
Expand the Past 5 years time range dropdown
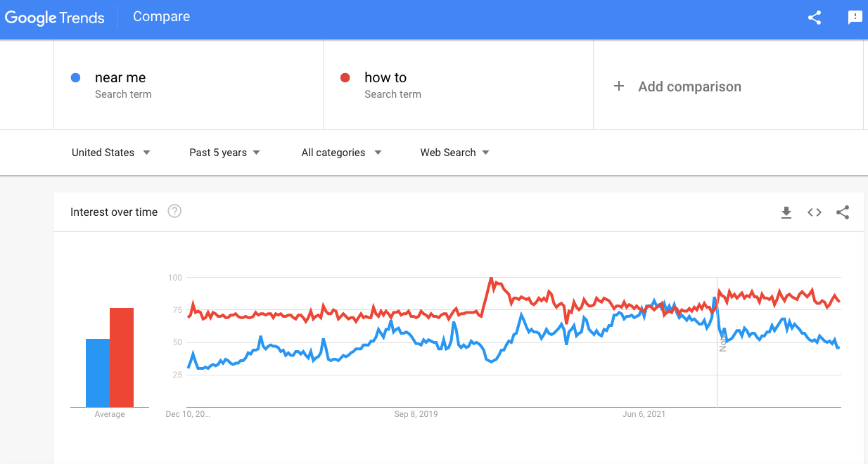click(x=224, y=153)
